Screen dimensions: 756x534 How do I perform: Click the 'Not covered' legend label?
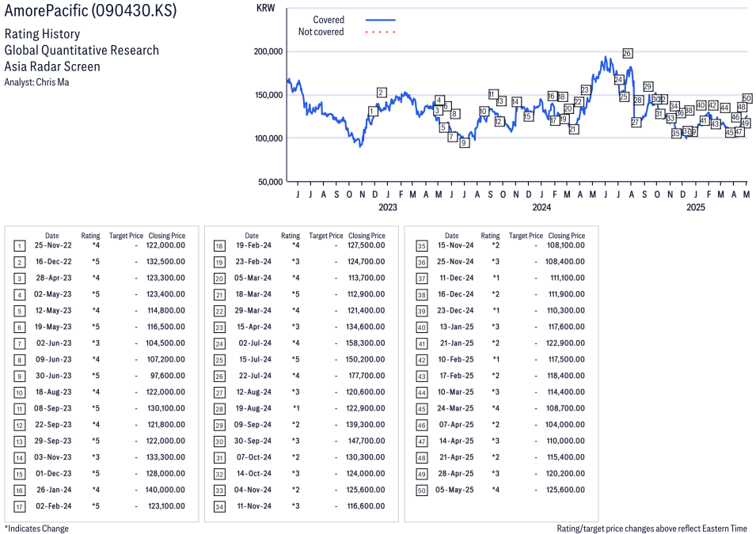(x=321, y=32)
